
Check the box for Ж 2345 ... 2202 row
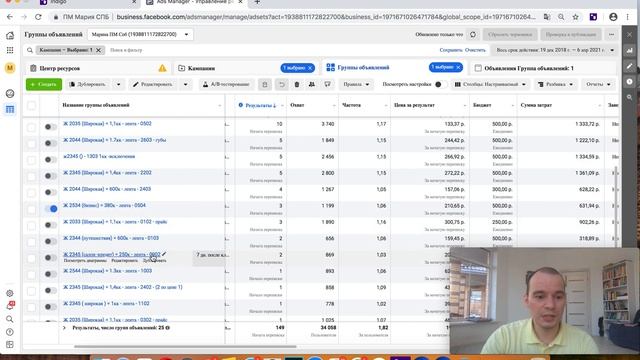(31, 176)
